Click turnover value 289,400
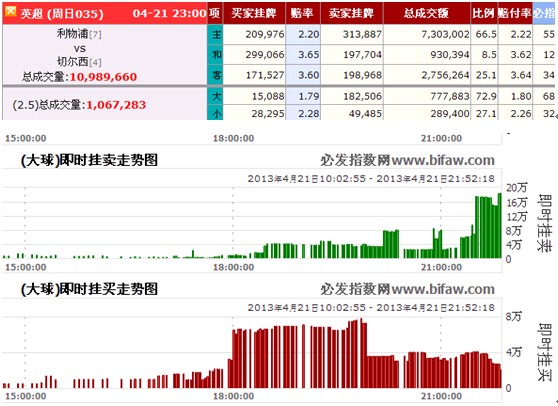 (450, 114)
